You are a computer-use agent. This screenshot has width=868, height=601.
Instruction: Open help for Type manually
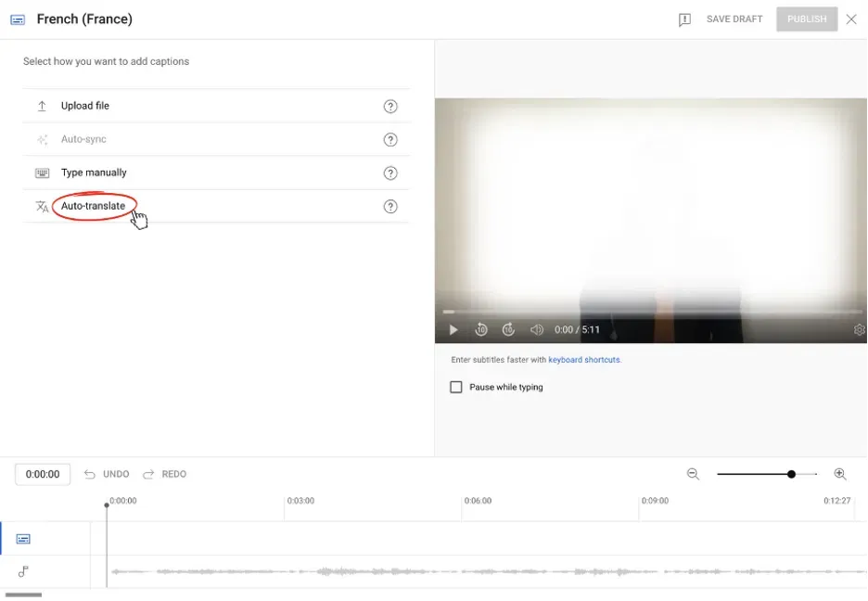point(390,173)
